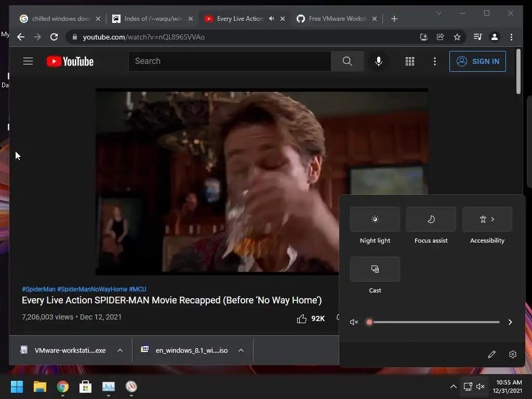Mute the YouTube tab's audio indicator
This screenshot has width=532, height=399.
tap(271, 19)
